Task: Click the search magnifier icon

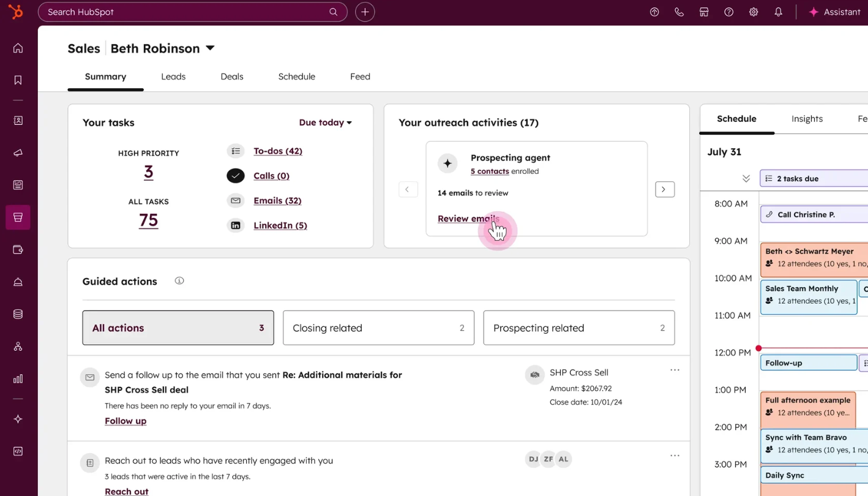Action: coord(334,12)
